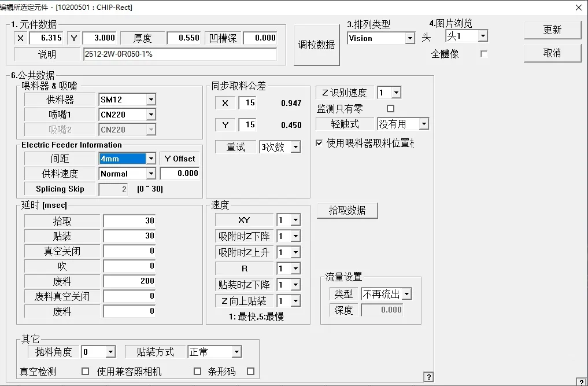Enable the 监测只有零 checkbox
The width and height of the screenshot is (588, 386).
pyautogui.click(x=390, y=108)
